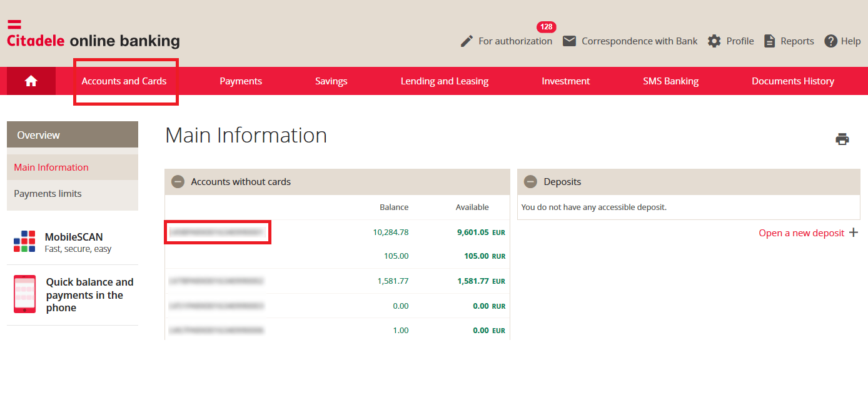
Task: Open the account showing 0.00 RUR
Action: [x=216, y=306]
